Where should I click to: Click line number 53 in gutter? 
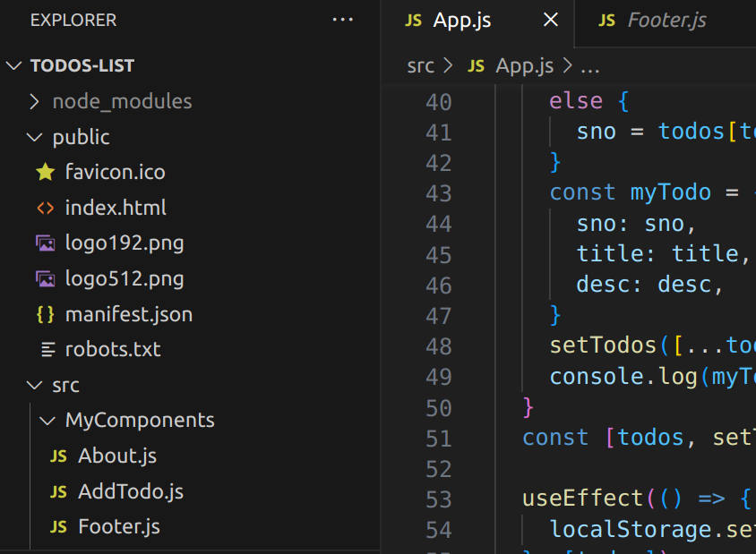438,499
